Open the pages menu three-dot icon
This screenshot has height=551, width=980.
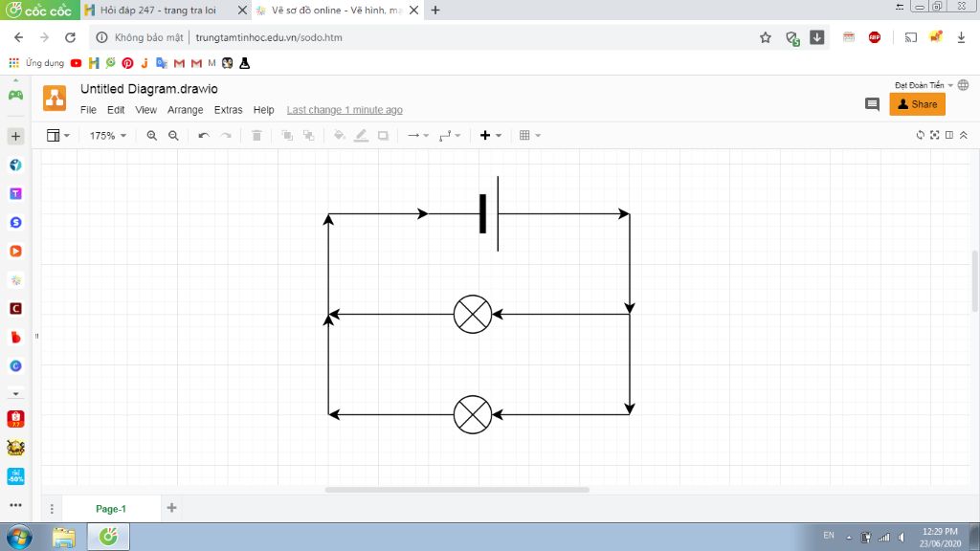[52, 509]
